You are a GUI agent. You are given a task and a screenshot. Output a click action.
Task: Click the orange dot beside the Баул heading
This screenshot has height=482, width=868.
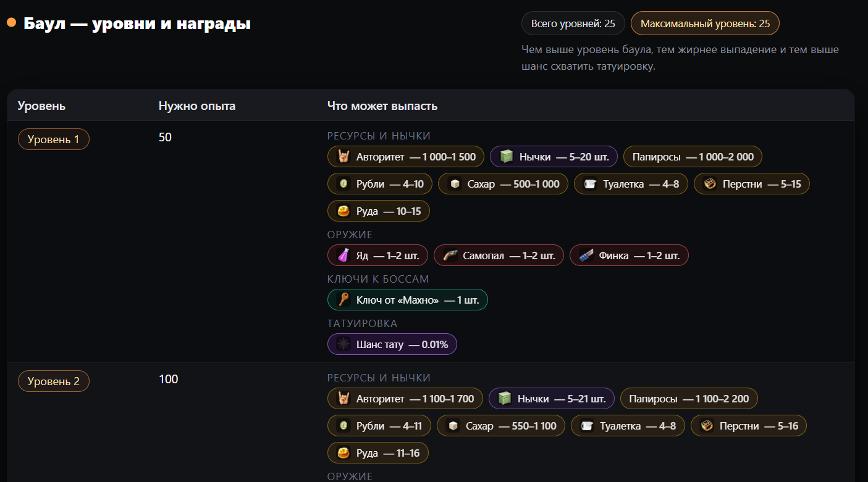pos(11,23)
